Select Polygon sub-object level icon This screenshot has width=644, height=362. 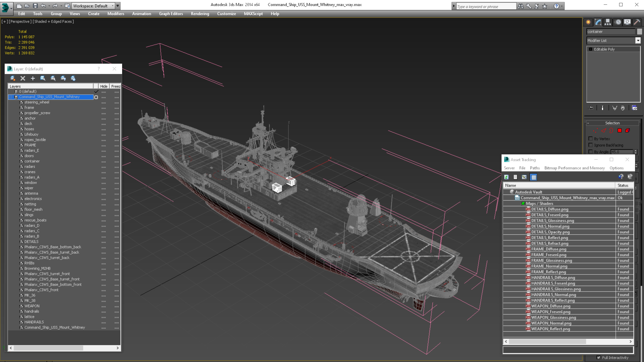point(619,131)
